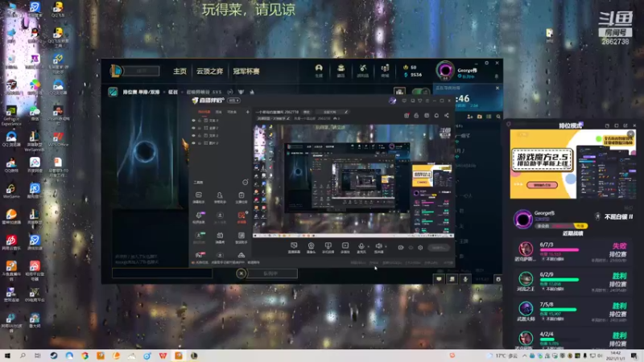Toggle eye visibility of 图片 2 source

[x=193, y=143]
